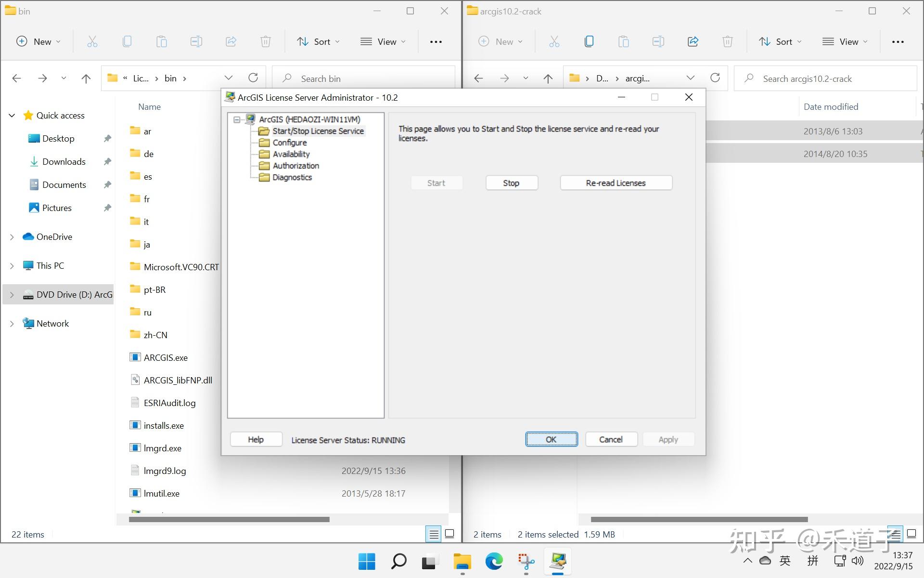Click the Cut icon in bin window
Screen dimensions: 924x578
92,42
